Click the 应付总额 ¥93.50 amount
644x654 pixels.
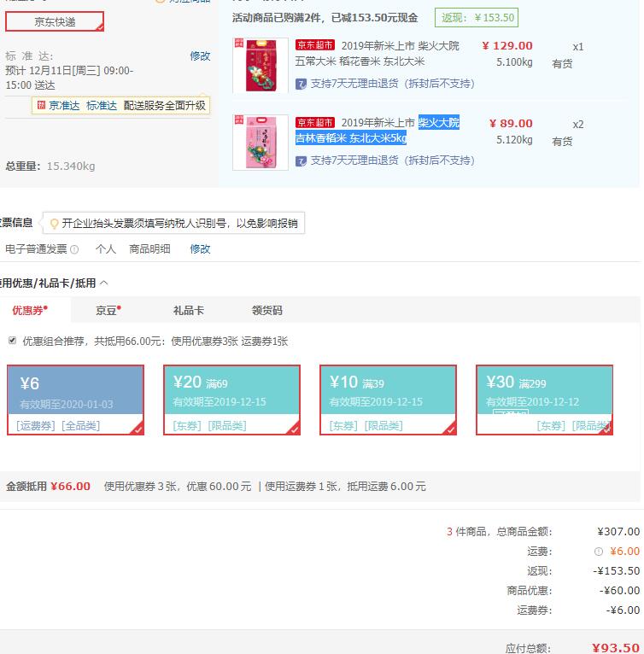pyautogui.click(x=616, y=647)
